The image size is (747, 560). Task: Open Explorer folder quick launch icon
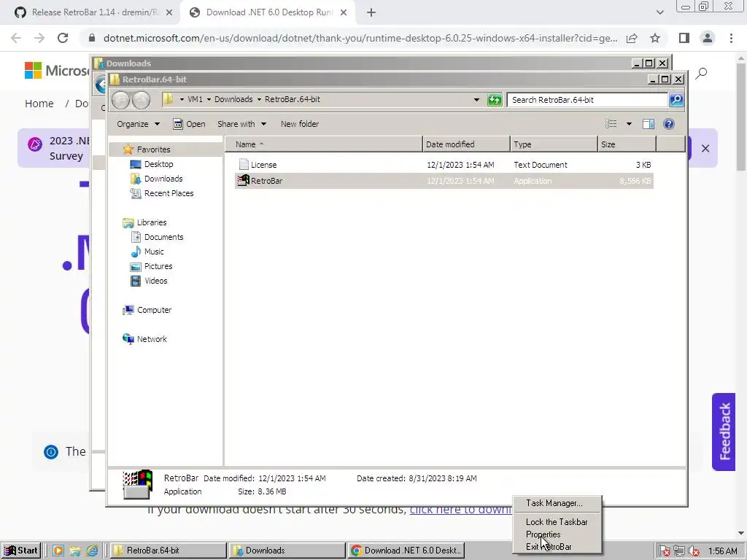point(75,551)
